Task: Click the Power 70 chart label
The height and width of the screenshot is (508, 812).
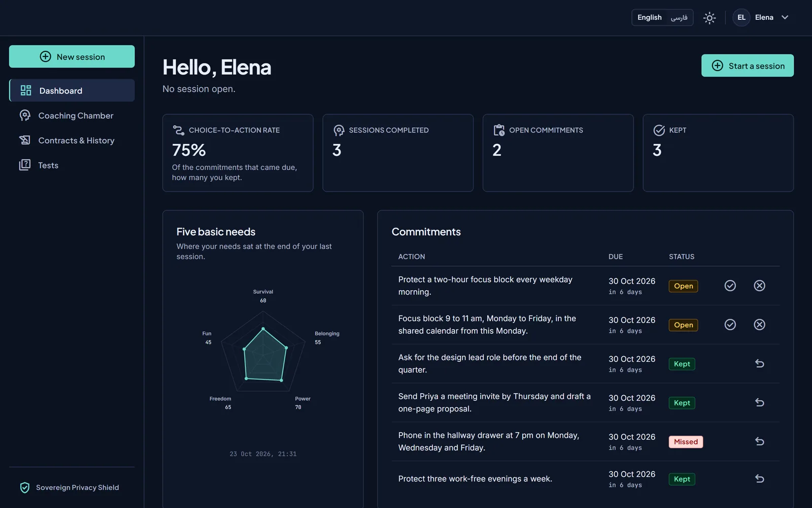Action: (302, 403)
